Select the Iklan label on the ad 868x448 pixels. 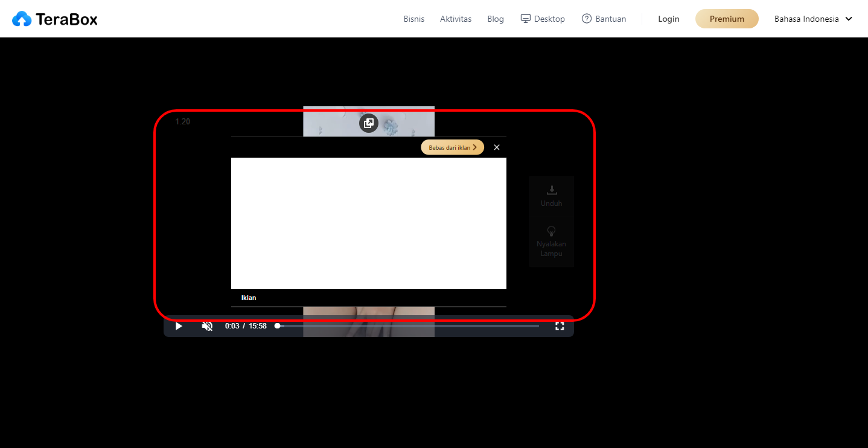click(248, 297)
